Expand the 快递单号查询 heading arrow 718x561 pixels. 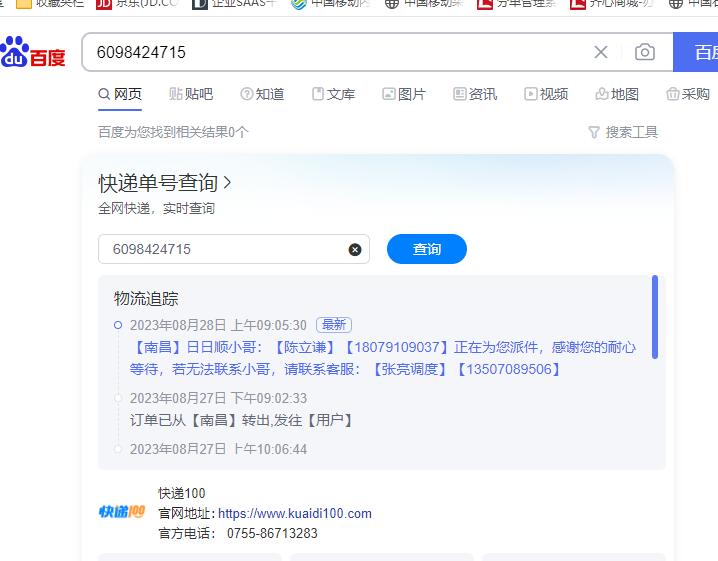(228, 183)
